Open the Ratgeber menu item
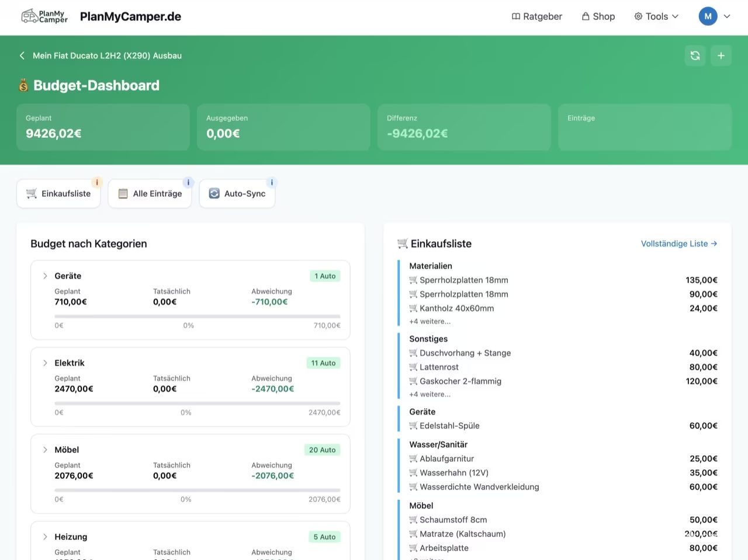This screenshot has height=560, width=748. [537, 16]
